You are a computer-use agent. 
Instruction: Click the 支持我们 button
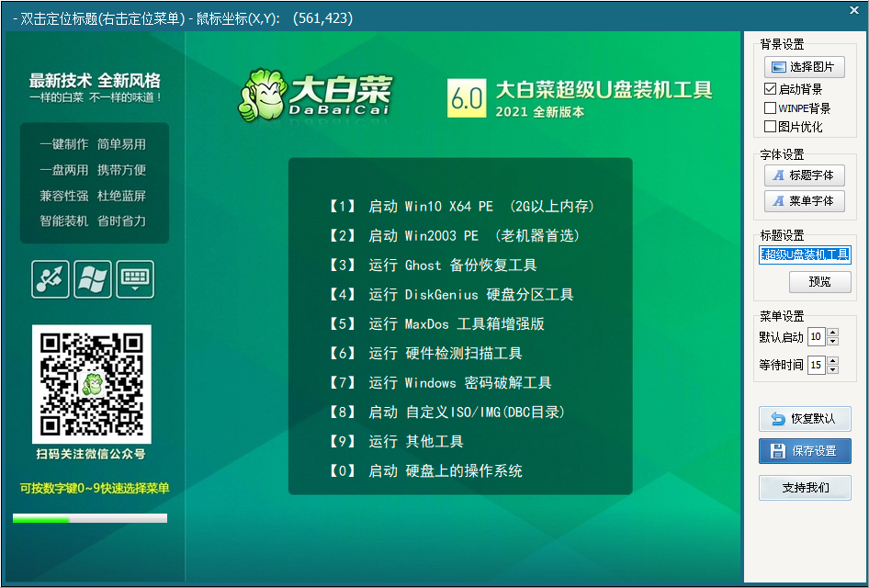805,488
